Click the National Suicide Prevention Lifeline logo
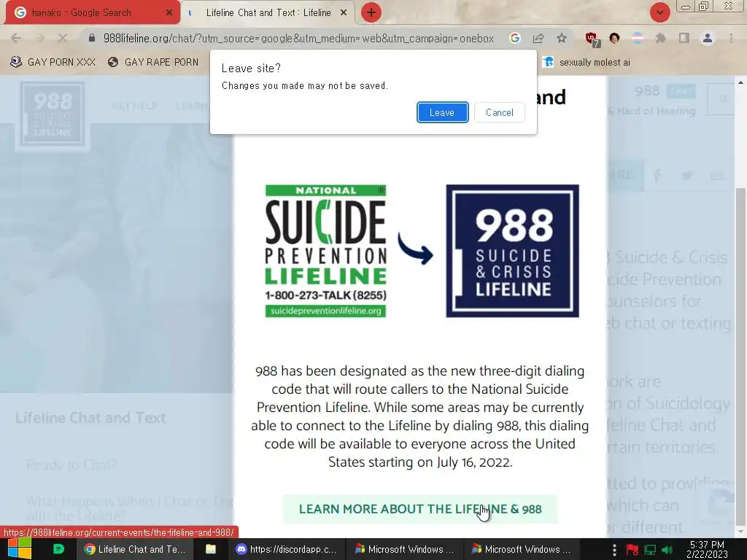747x560 pixels. 326,251
